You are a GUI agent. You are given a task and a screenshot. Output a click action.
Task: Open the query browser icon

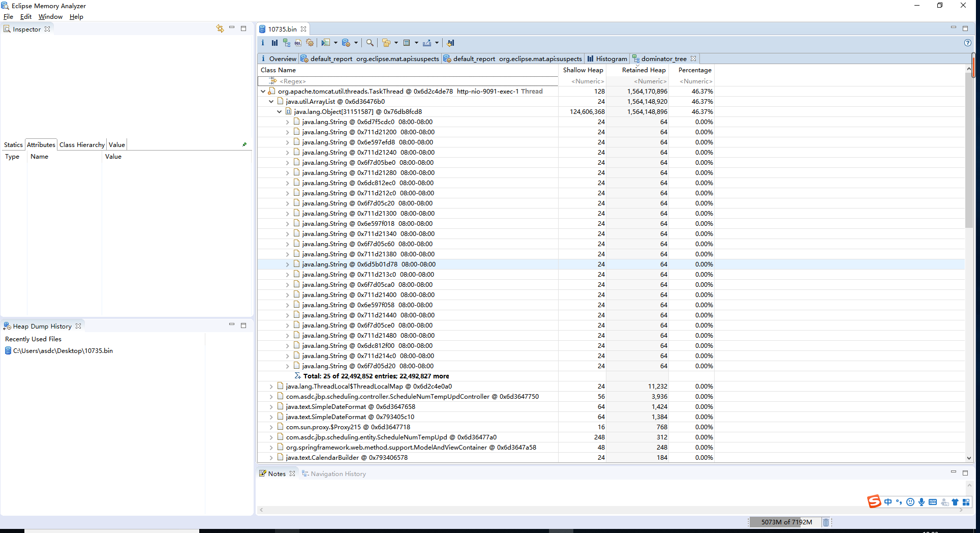[346, 43]
